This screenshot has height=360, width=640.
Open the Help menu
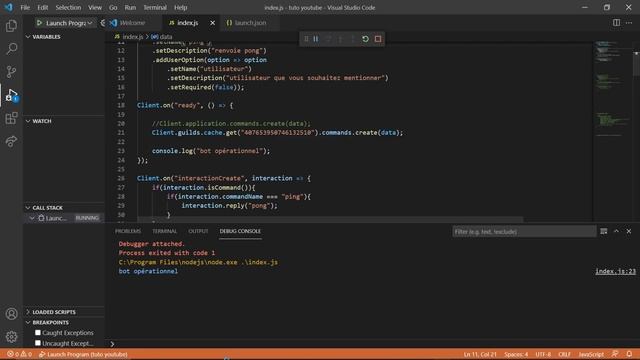pyautogui.click(x=180, y=7)
